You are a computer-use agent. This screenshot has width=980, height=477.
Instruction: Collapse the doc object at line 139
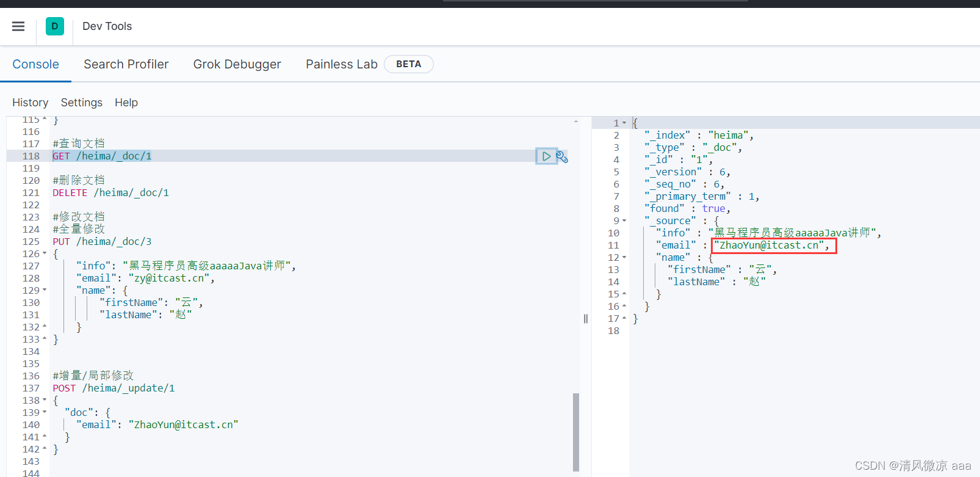(x=45, y=412)
